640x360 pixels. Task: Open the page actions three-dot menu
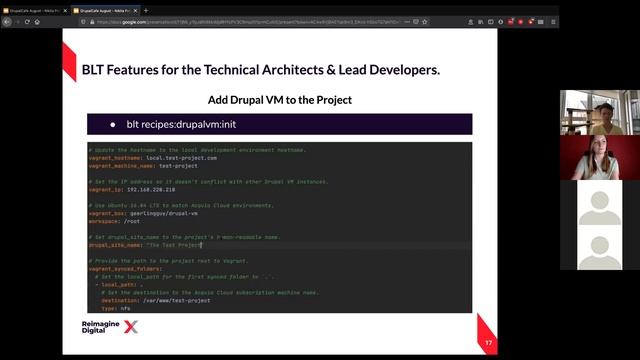tap(407, 22)
